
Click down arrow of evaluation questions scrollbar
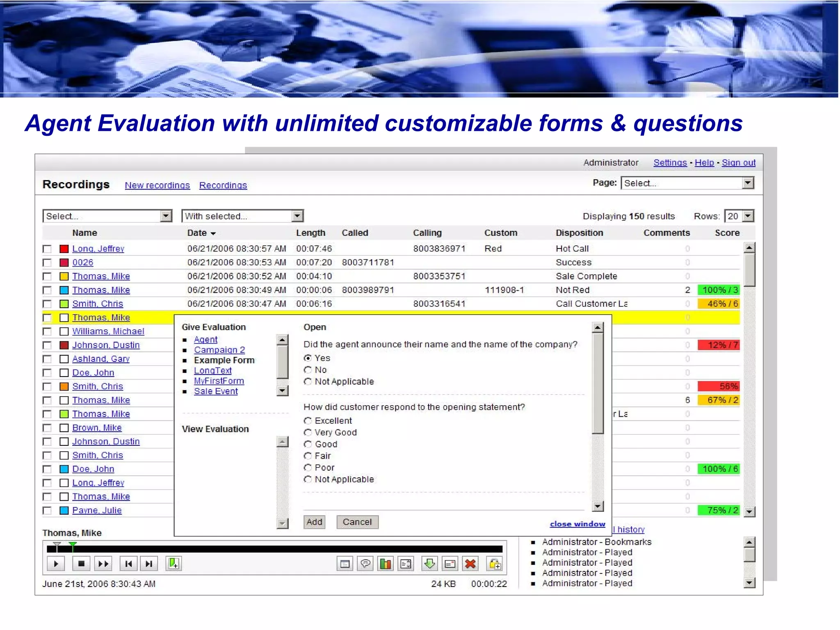click(x=598, y=507)
